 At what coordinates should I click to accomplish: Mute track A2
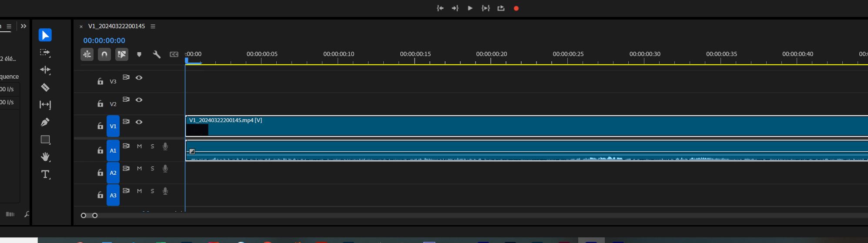click(x=139, y=169)
